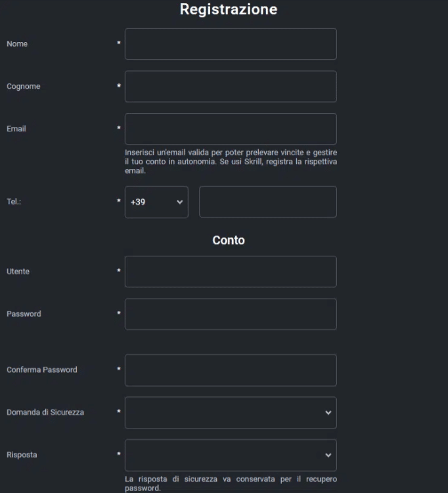Select the Email input field
The height and width of the screenshot is (493, 448).
[x=231, y=129]
